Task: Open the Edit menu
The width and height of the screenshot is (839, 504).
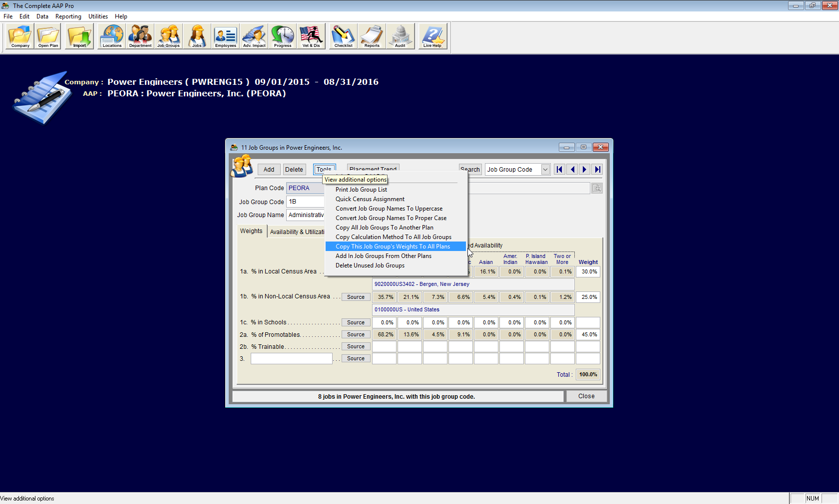Action: coord(24,16)
